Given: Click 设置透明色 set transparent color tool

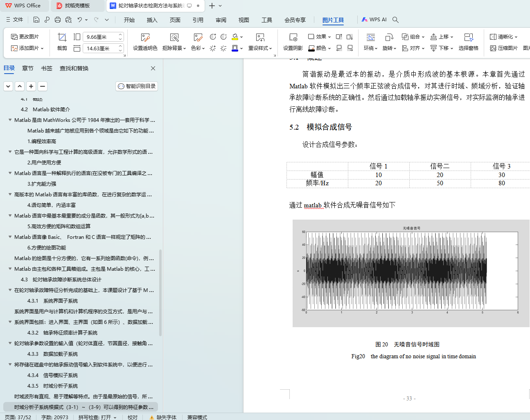Looking at the screenshot, I should (x=145, y=42).
